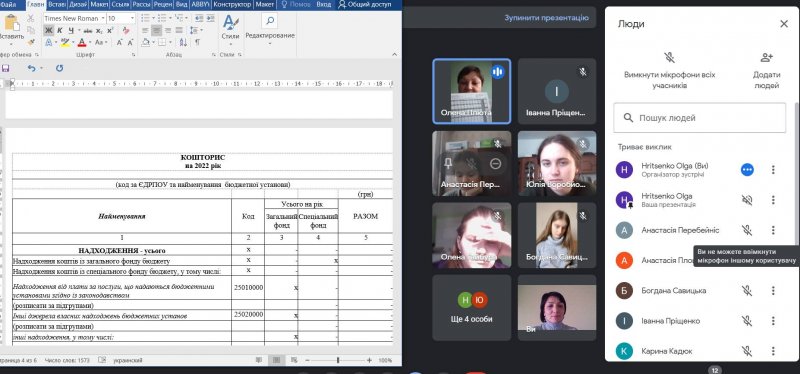The image size is (800, 374).
Task: Clear all text formatting eraser icon
Action: click(126, 31)
